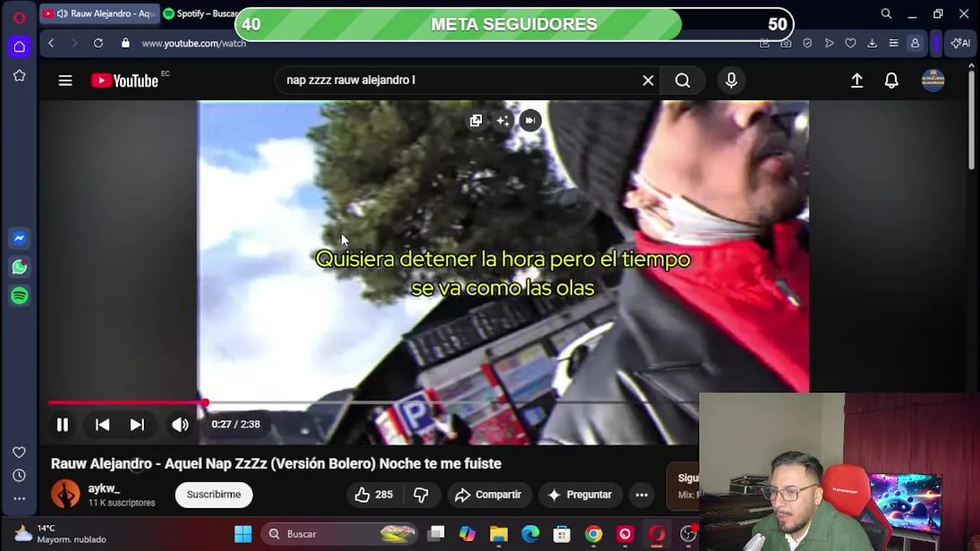This screenshot has height=551, width=980.
Task: Open history clock in Opera sidebar
Action: click(x=19, y=475)
